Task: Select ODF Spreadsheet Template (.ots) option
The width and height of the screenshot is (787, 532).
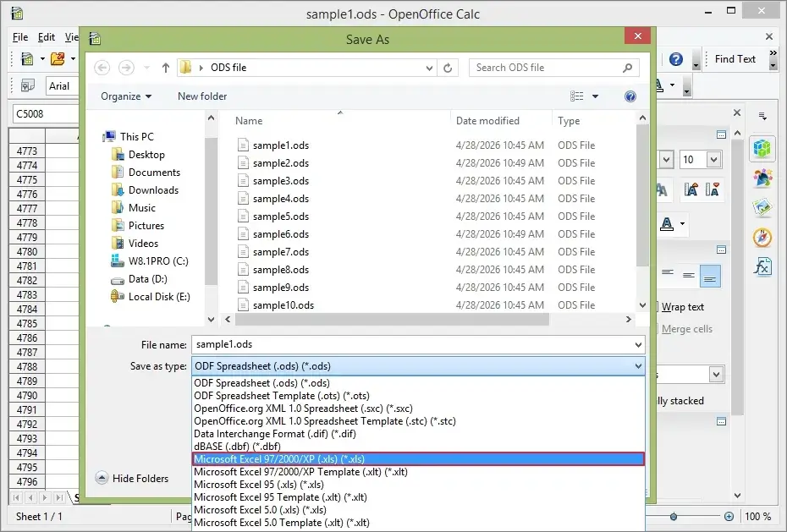Action: tap(418, 396)
